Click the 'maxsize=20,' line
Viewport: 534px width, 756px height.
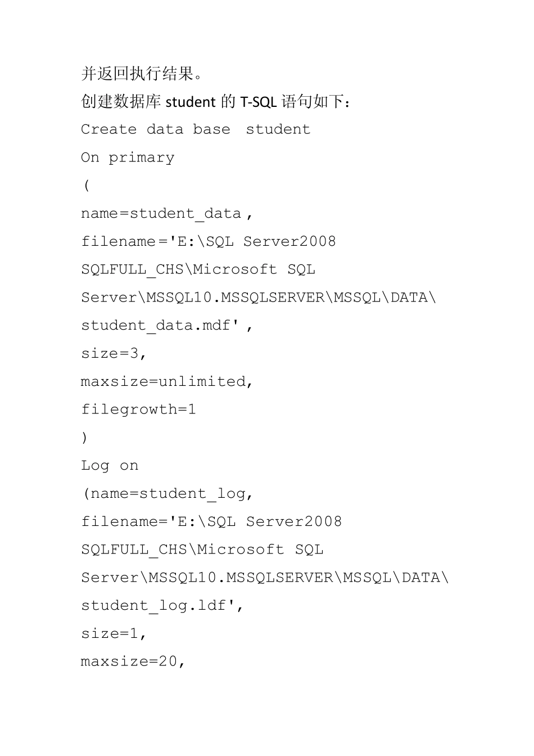tap(133, 661)
